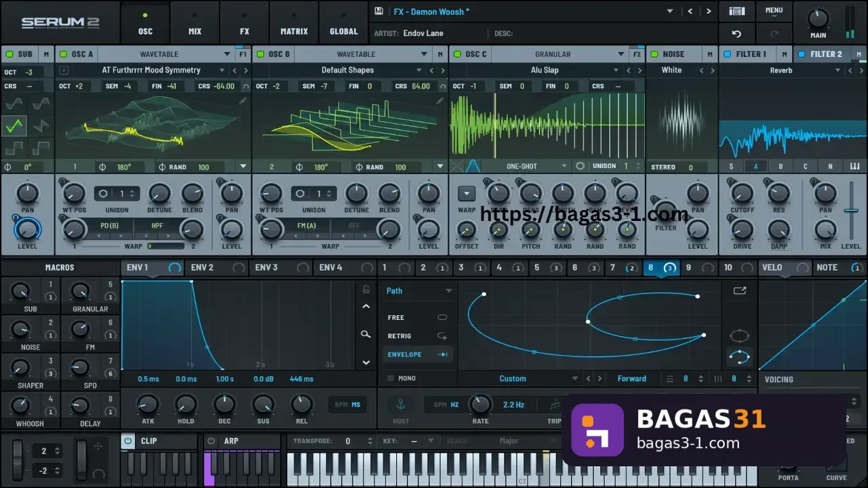The image size is (868, 488).
Task: Toggle FILTER 2 enable
Action: [802, 54]
